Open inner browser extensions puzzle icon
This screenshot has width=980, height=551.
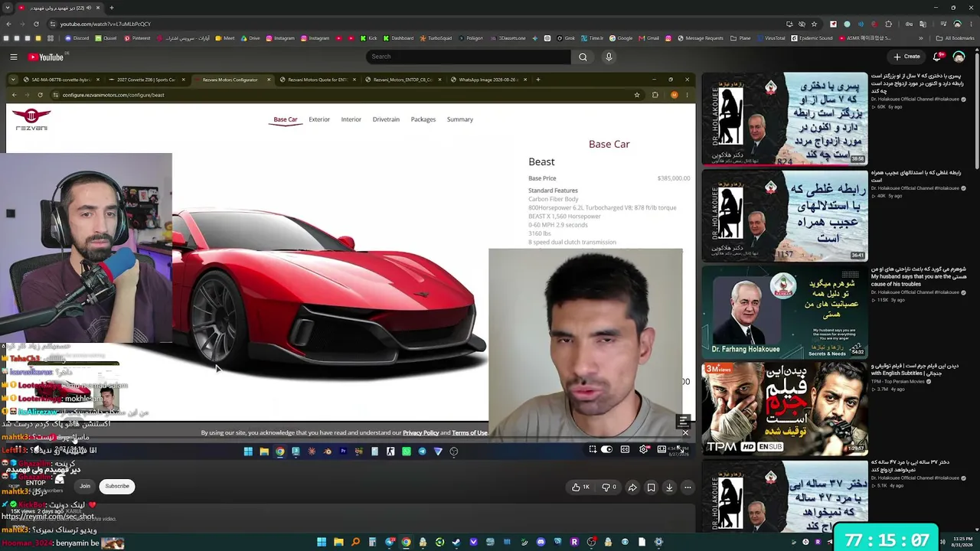655,95
